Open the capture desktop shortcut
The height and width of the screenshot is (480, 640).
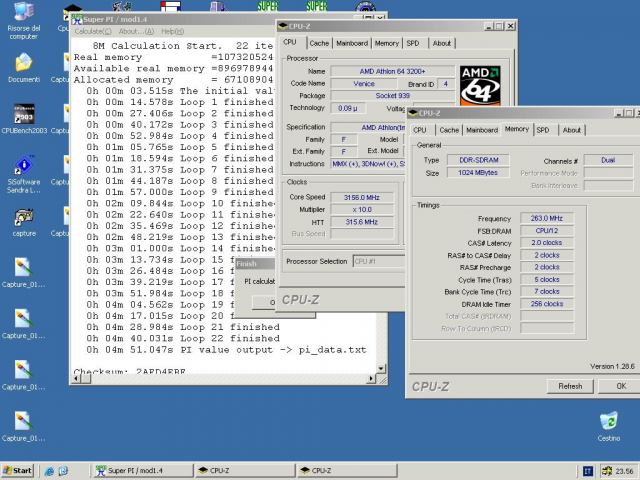[x=24, y=222]
